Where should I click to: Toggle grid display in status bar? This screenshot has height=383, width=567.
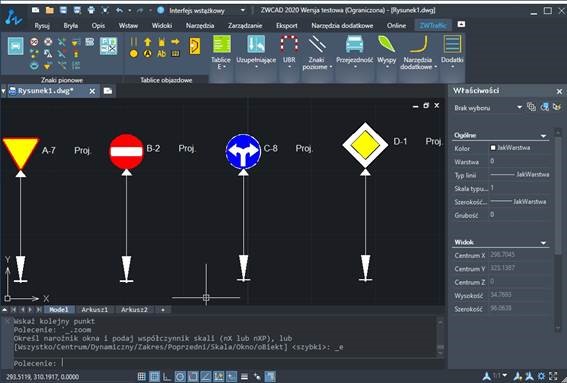coord(154,376)
